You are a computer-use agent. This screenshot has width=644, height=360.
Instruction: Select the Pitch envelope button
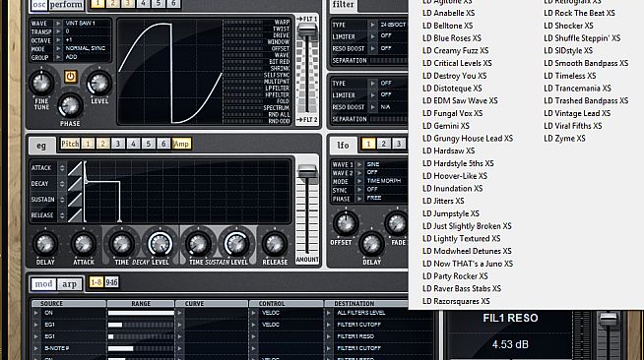(70, 144)
